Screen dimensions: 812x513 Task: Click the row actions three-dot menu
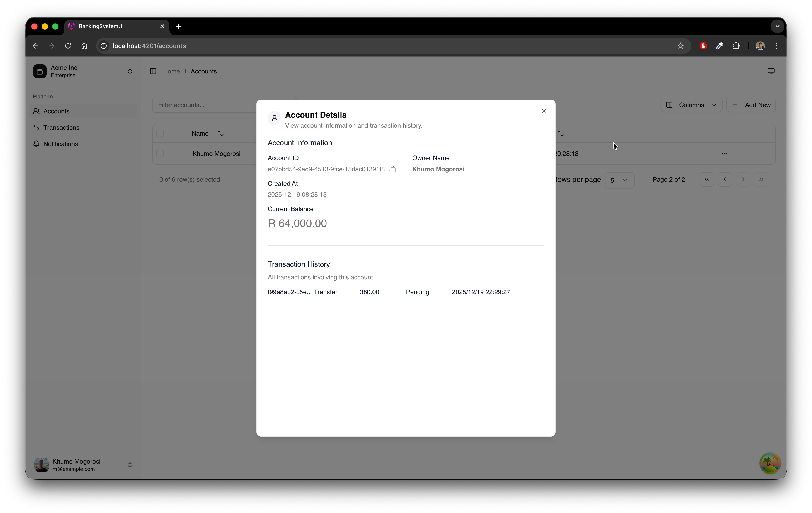click(724, 154)
